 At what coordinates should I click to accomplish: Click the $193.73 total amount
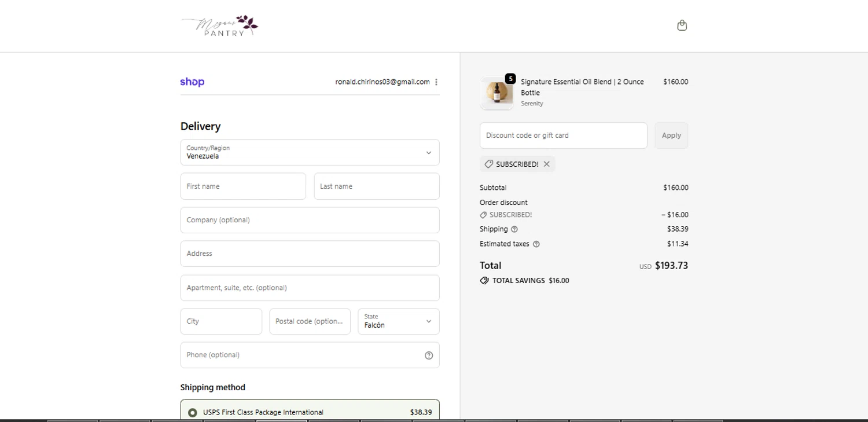point(671,266)
